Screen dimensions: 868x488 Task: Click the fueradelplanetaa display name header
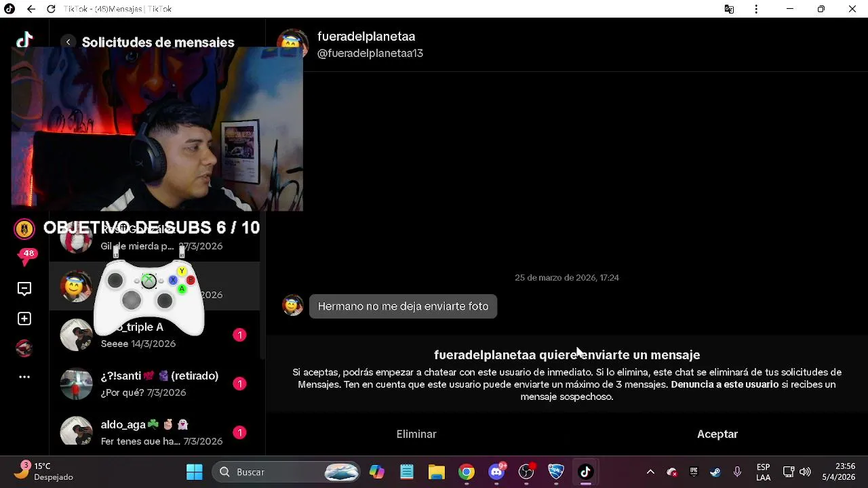[x=366, y=37]
